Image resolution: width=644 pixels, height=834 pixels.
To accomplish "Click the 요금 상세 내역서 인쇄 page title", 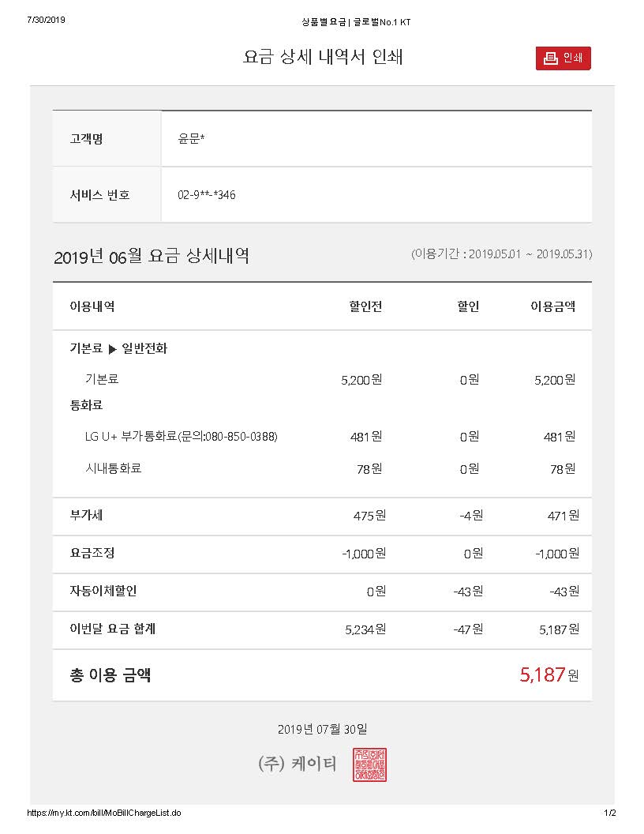I will tap(323, 58).
